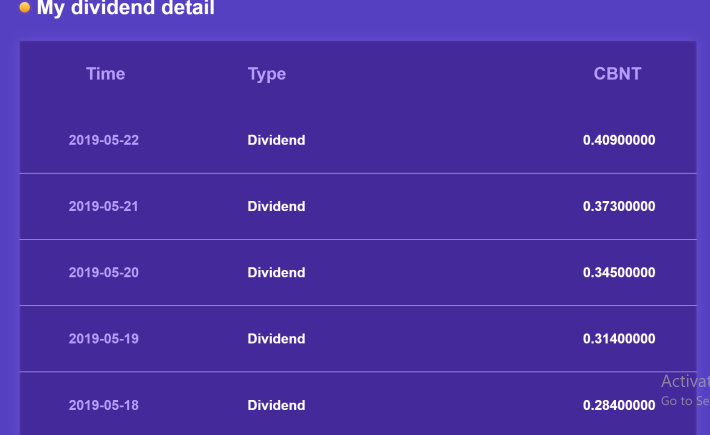
Task: Click the date 2019-05-18
Action: click(104, 405)
